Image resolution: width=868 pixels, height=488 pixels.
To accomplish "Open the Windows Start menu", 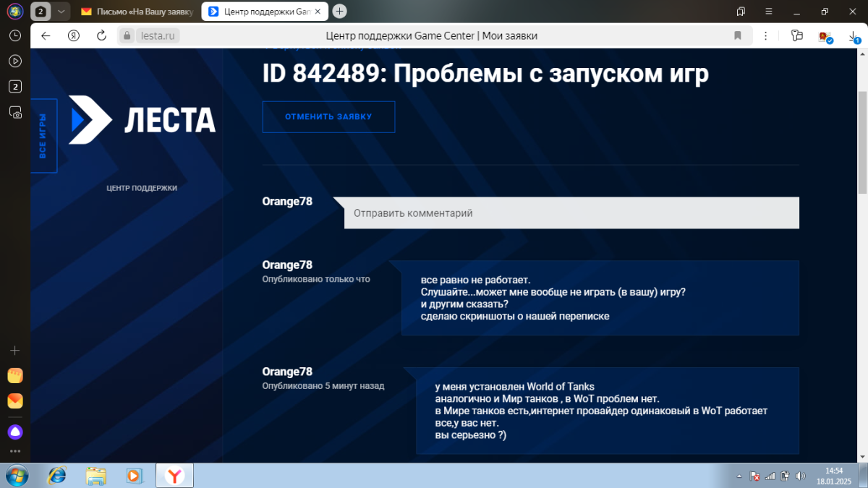I will [17, 476].
